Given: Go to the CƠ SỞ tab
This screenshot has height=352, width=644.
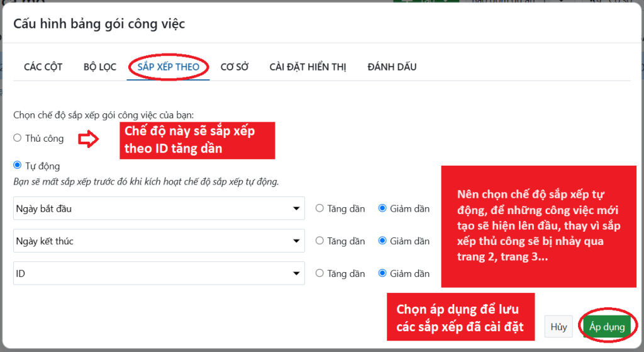Looking at the screenshot, I should coord(235,67).
